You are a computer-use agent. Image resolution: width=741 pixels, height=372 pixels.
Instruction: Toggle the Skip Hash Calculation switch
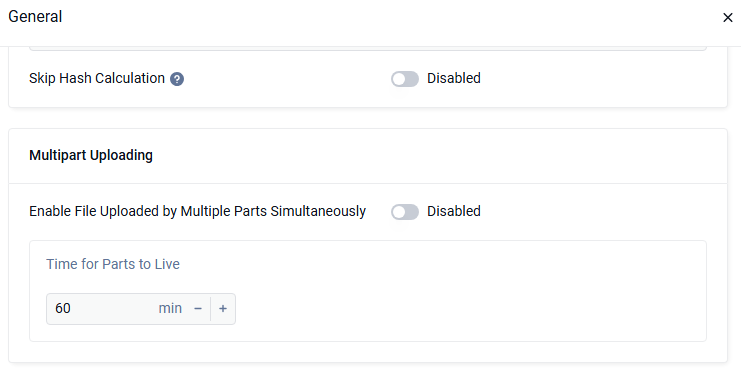[x=405, y=79]
